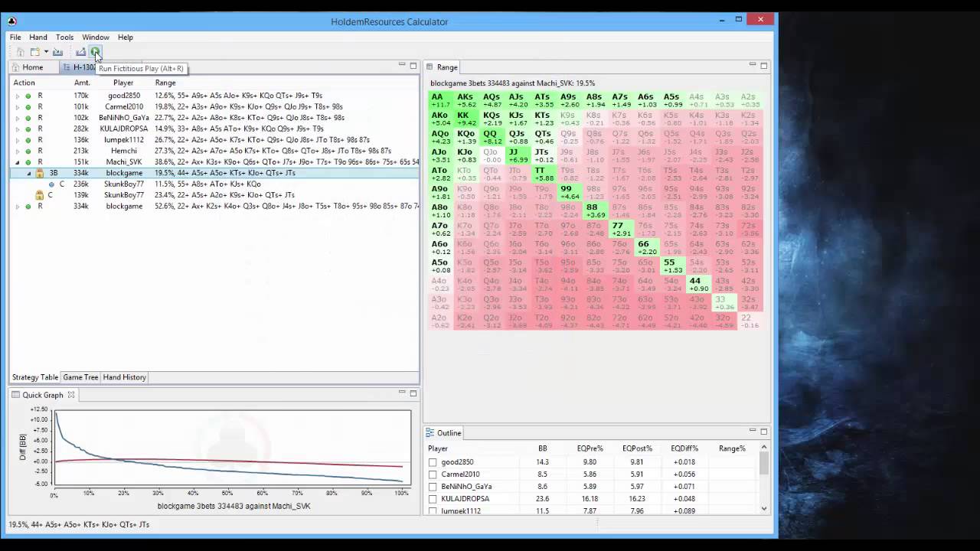
Task: Click Outline scrollbar down arrow
Action: pyautogui.click(x=764, y=508)
